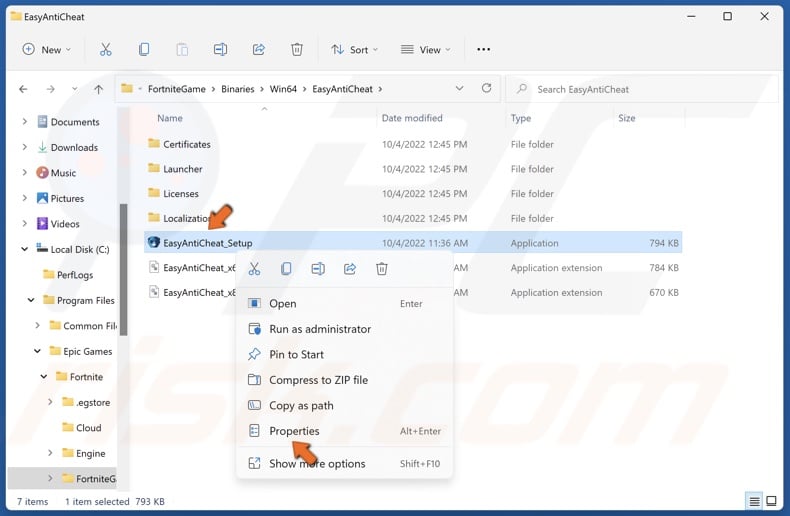Image resolution: width=790 pixels, height=516 pixels.
Task: Click the Copy icon in the top toolbar
Action: click(x=144, y=49)
